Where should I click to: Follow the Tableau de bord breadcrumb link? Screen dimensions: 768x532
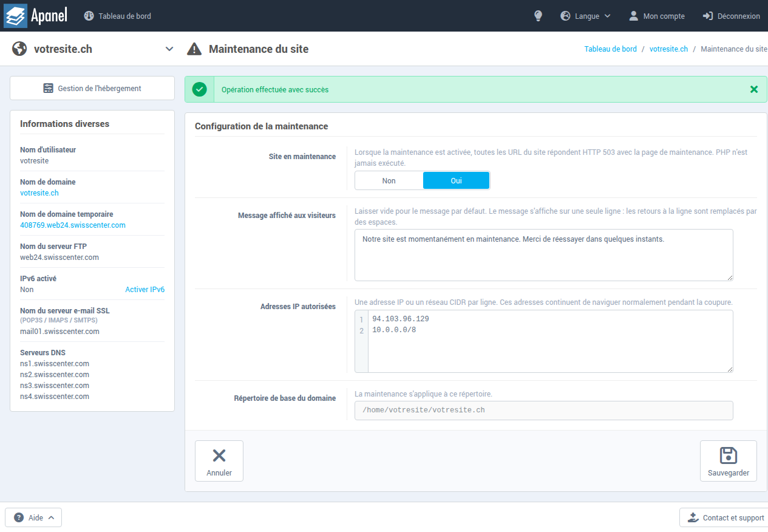point(611,49)
